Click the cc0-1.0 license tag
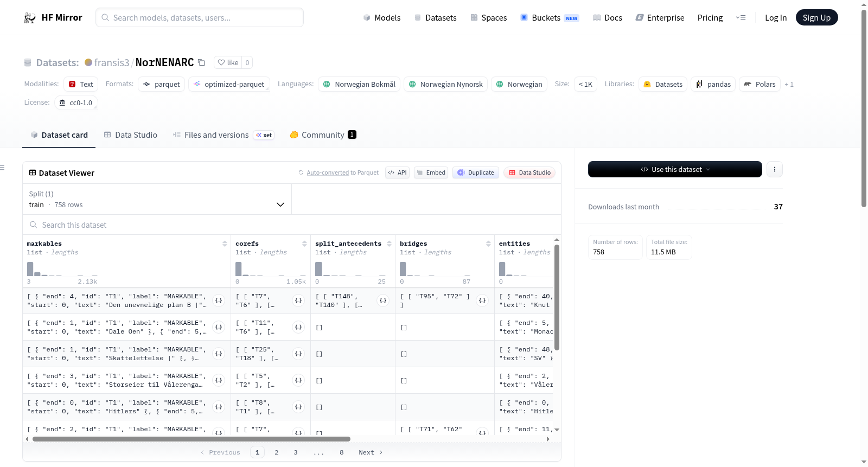Screen dimensions: 868x467 (76, 103)
